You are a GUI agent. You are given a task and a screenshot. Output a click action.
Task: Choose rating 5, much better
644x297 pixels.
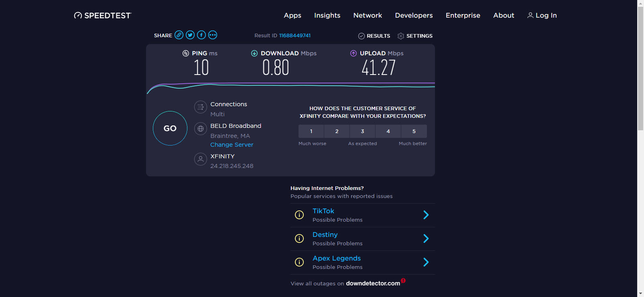[x=414, y=131]
